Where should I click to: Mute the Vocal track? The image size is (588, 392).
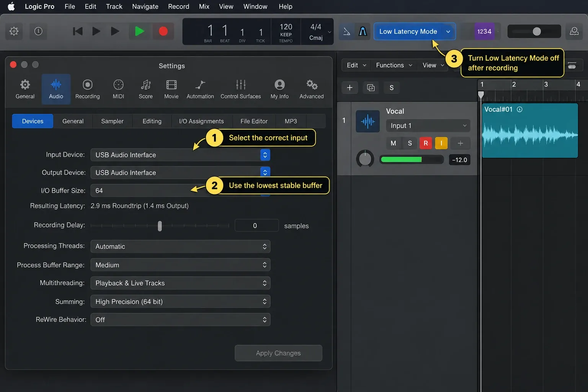(393, 143)
